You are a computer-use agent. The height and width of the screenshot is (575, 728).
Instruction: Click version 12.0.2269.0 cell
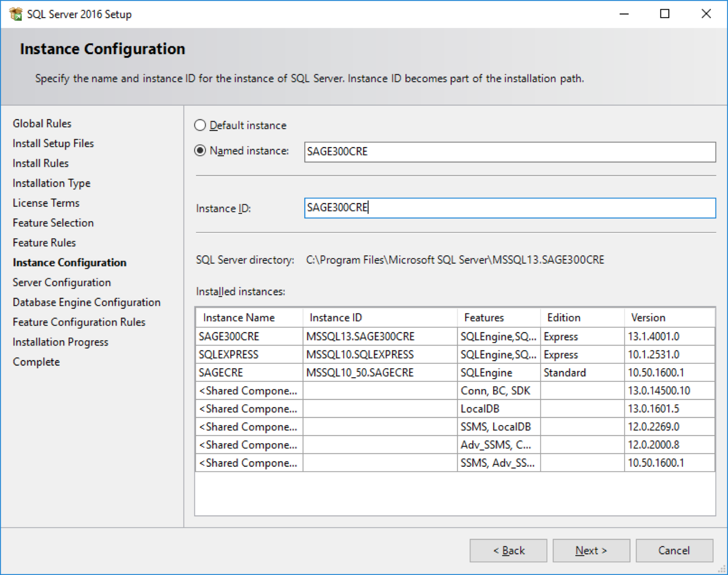670,426
